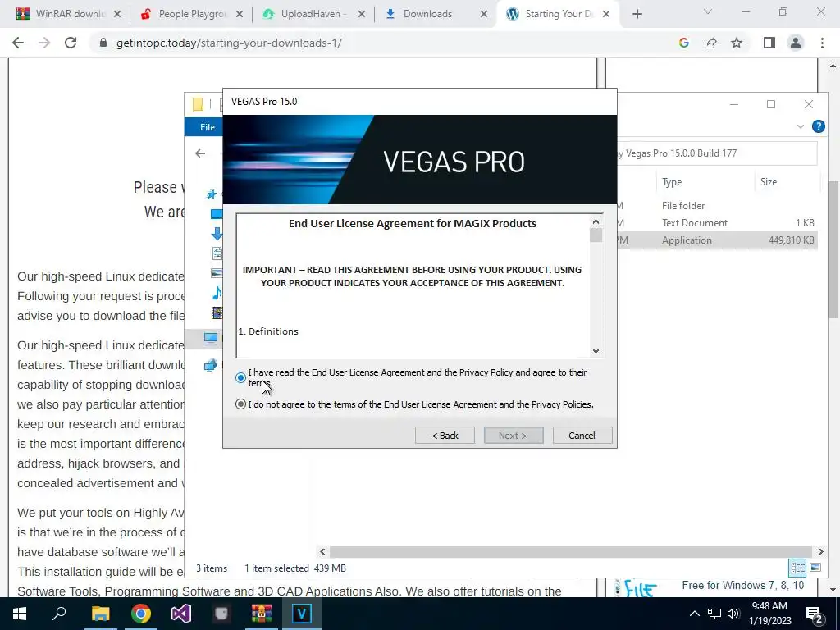Close the UploadHaven browser tab

click(x=362, y=15)
